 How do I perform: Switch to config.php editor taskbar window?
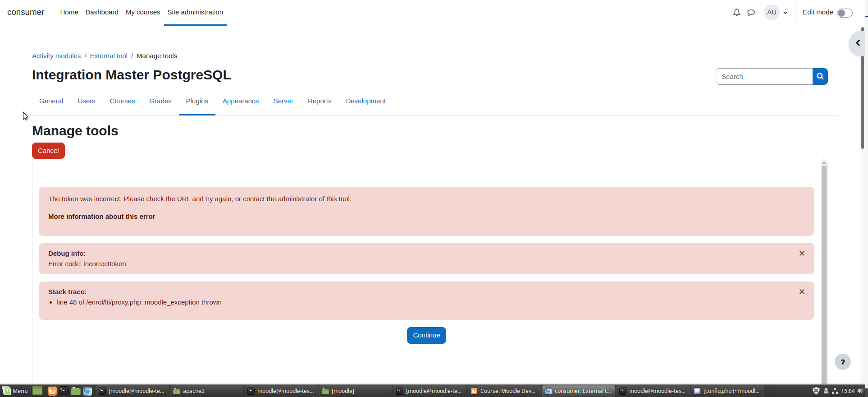click(727, 391)
